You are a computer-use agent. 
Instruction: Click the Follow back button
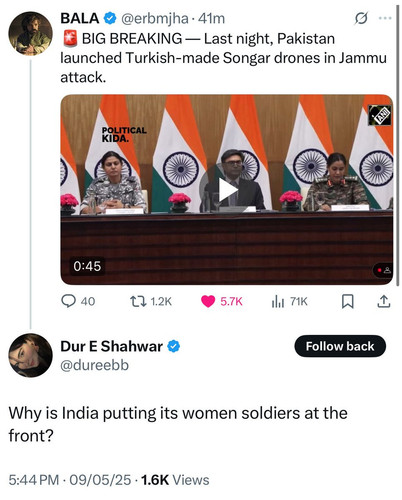click(340, 346)
